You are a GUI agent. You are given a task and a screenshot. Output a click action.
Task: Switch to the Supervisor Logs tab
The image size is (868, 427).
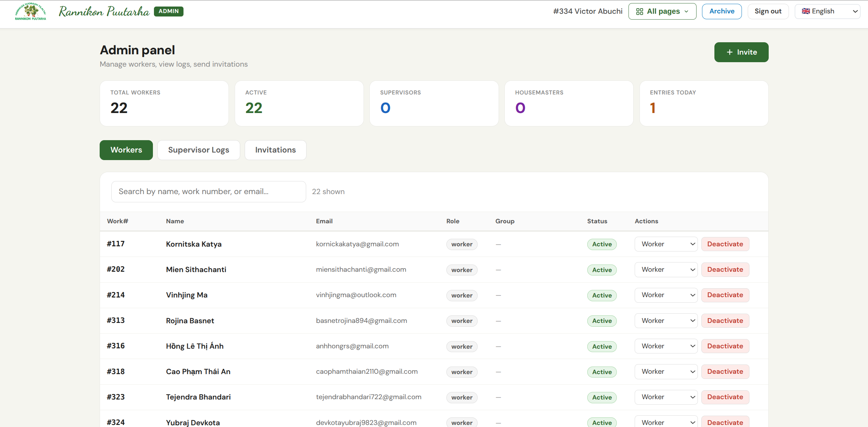(199, 150)
